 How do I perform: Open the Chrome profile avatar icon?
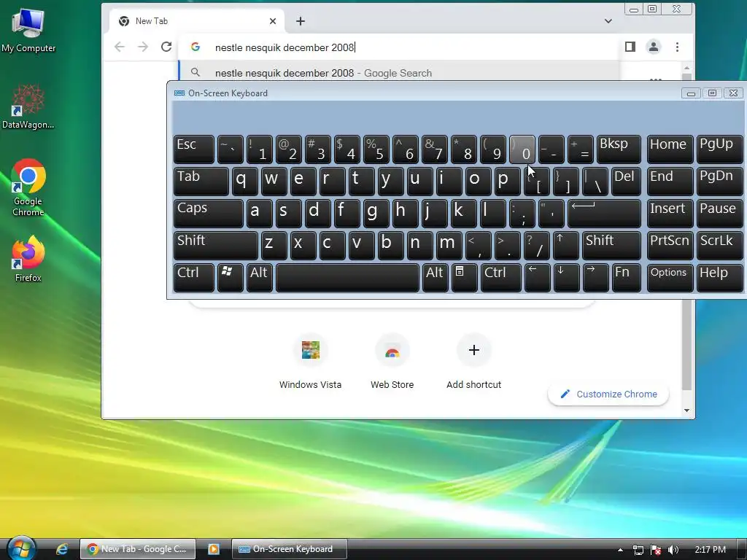tap(653, 47)
